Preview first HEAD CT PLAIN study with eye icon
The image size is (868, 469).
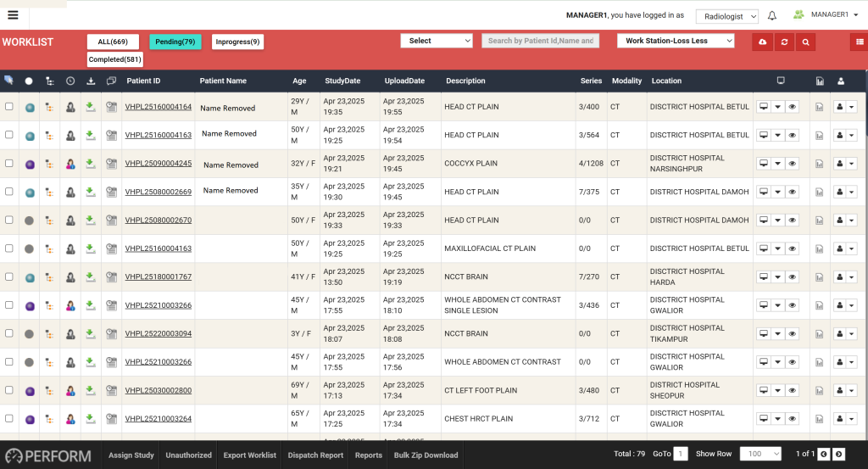click(x=792, y=107)
